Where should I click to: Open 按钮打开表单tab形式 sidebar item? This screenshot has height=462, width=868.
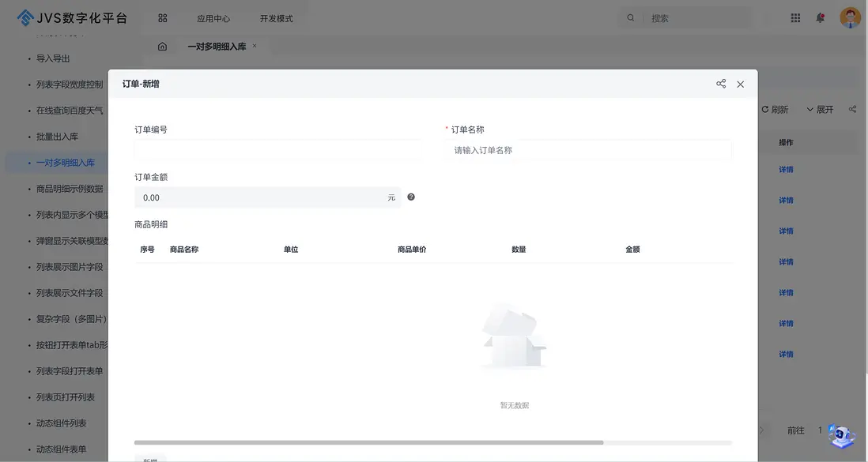tap(72, 344)
